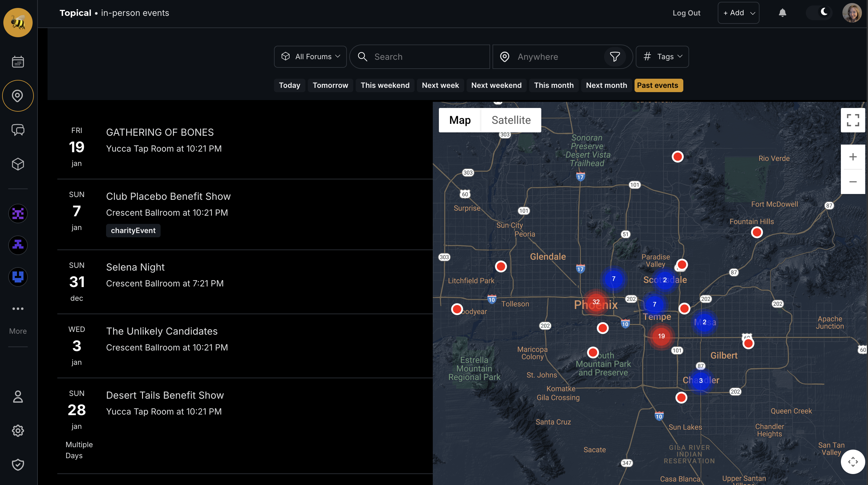This screenshot has height=485, width=868.
Task: Zoom in the map with plus button
Action: (x=852, y=157)
